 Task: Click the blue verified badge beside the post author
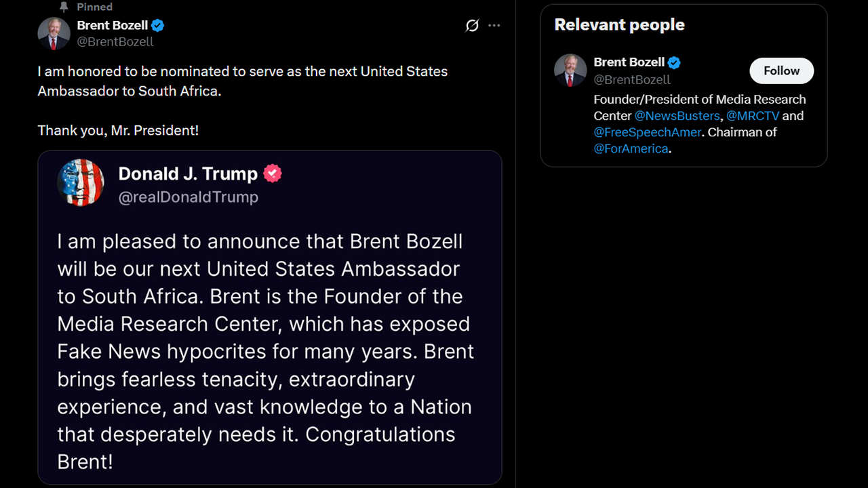click(x=158, y=26)
